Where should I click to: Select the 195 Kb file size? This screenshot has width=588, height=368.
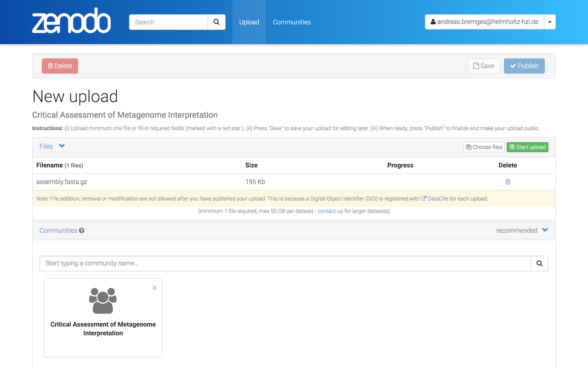[x=255, y=182]
